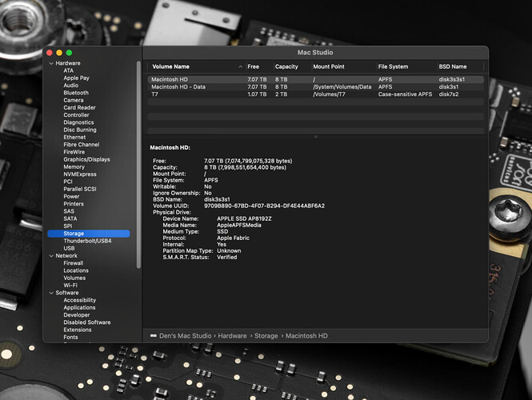Select SAS in the sidebar
The width and height of the screenshot is (532, 400).
tap(69, 211)
